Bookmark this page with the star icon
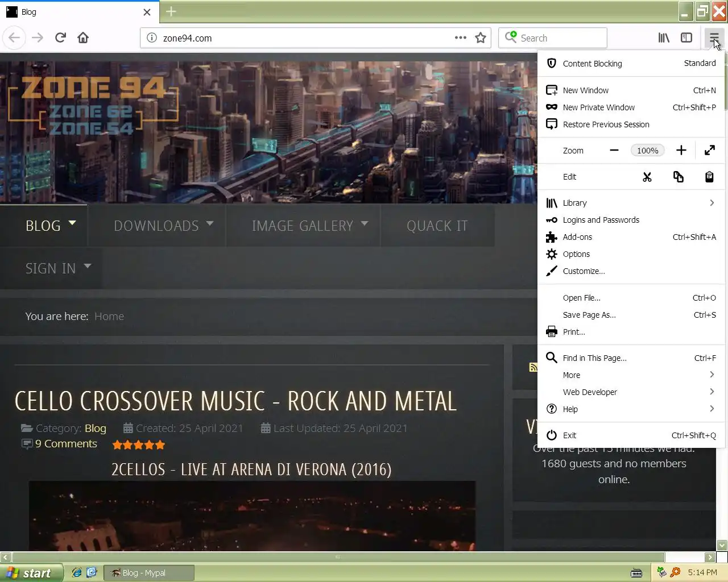Viewport: 728px width, 582px height. pos(481,38)
